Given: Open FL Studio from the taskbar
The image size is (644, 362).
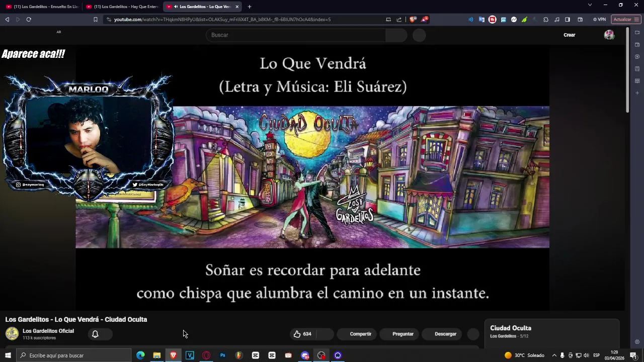Looking at the screenshot, I should pos(239,355).
